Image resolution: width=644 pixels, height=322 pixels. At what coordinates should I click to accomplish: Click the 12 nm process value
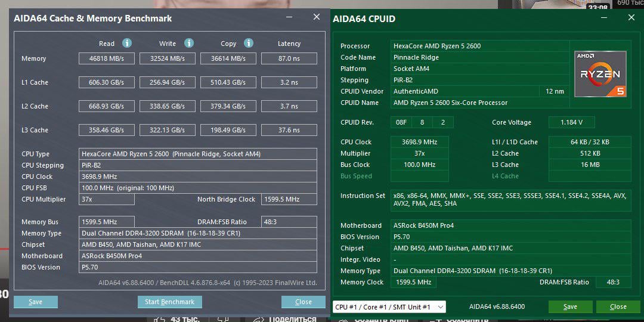point(555,91)
